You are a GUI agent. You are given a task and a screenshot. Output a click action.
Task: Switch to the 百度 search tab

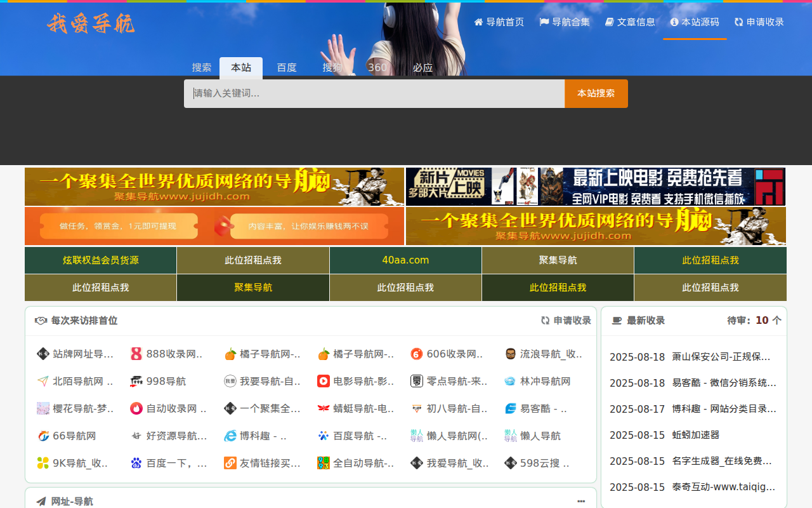tap(287, 67)
